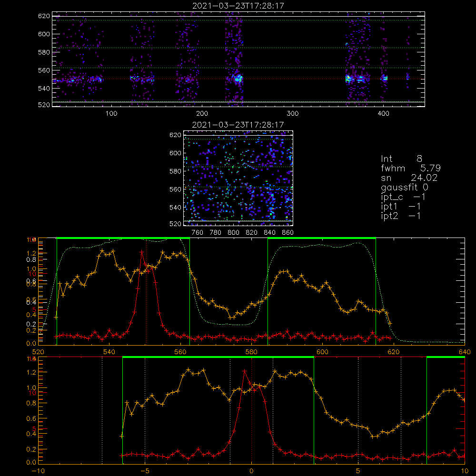Image resolution: width=476 pixels, height=476 pixels.
Task: Click the brightest blob near x=240 in the wide spectrogram
Action: click(x=238, y=79)
